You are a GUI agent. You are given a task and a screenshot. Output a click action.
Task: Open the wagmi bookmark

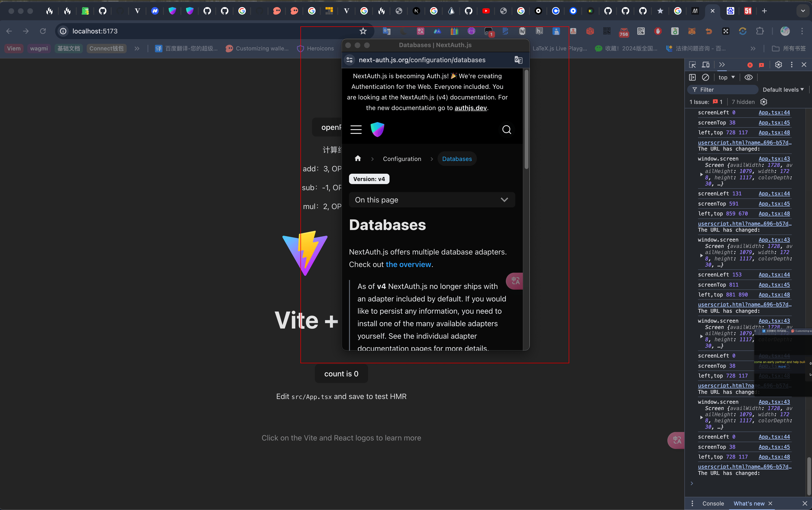39,49
